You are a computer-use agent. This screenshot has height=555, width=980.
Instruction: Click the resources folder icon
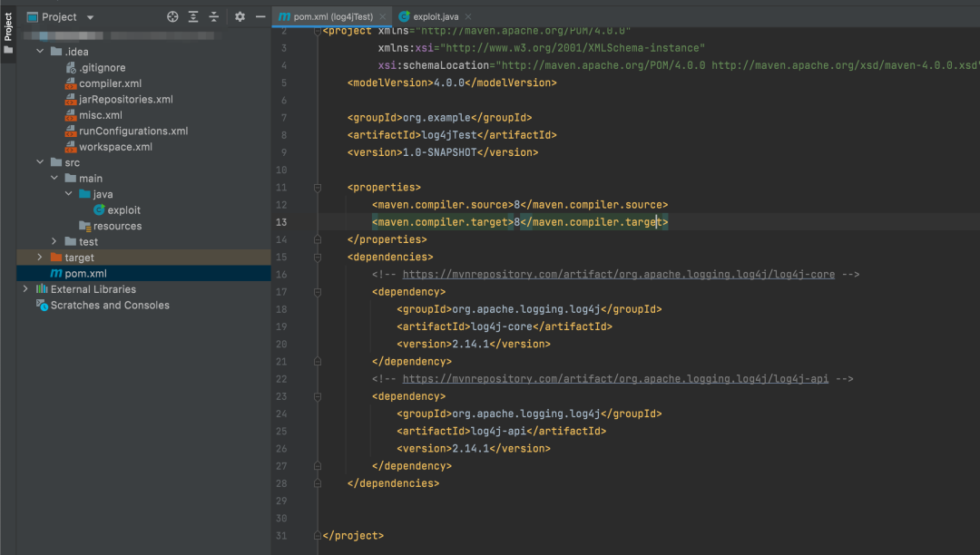[85, 226]
